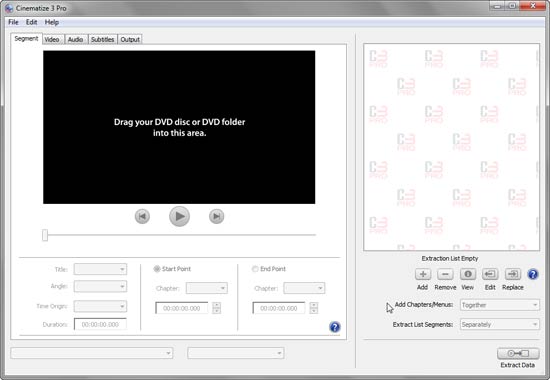This screenshot has width=550, height=380.
Task: Select the Start Point radio button
Action: pyautogui.click(x=157, y=269)
